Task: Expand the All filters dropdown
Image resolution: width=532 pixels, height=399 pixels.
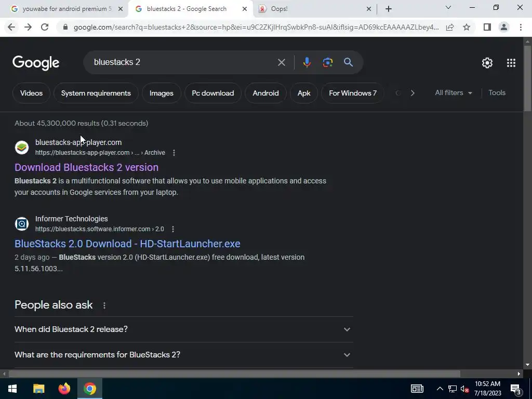Action: [x=454, y=92]
